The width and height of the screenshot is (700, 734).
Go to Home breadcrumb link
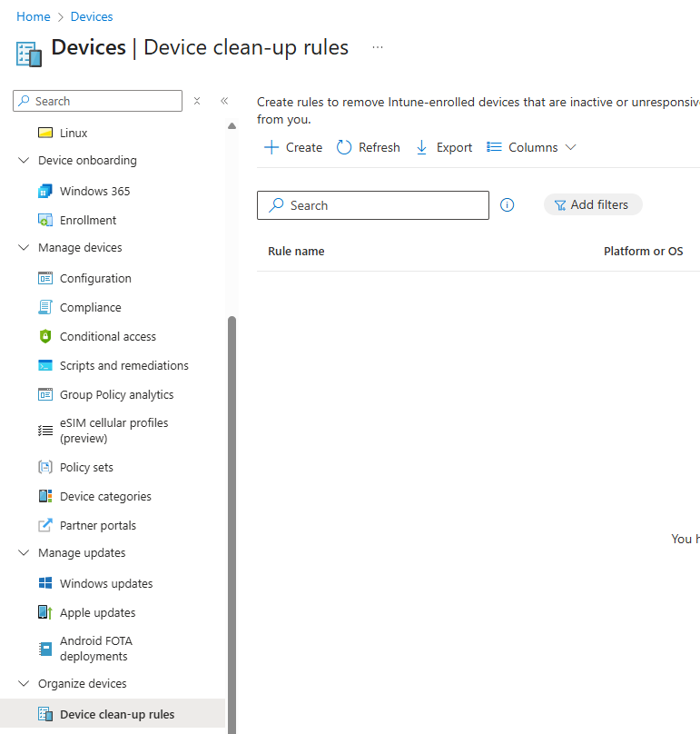(34, 16)
